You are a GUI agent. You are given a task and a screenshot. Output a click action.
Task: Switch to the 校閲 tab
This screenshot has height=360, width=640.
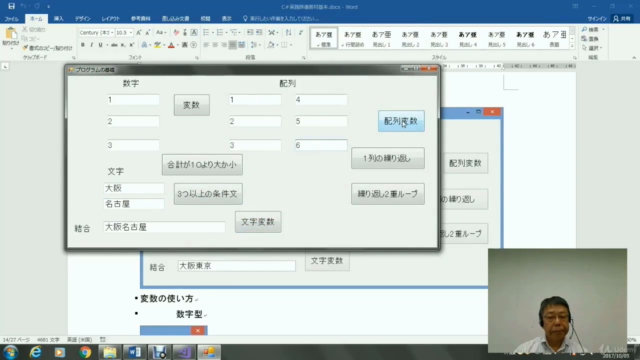click(205, 19)
